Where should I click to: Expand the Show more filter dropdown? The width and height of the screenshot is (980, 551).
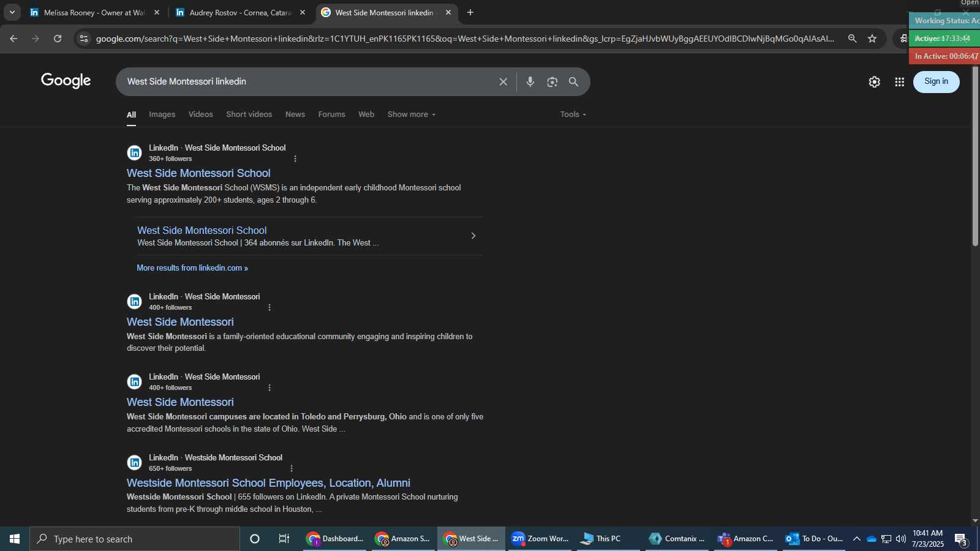point(412,114)
